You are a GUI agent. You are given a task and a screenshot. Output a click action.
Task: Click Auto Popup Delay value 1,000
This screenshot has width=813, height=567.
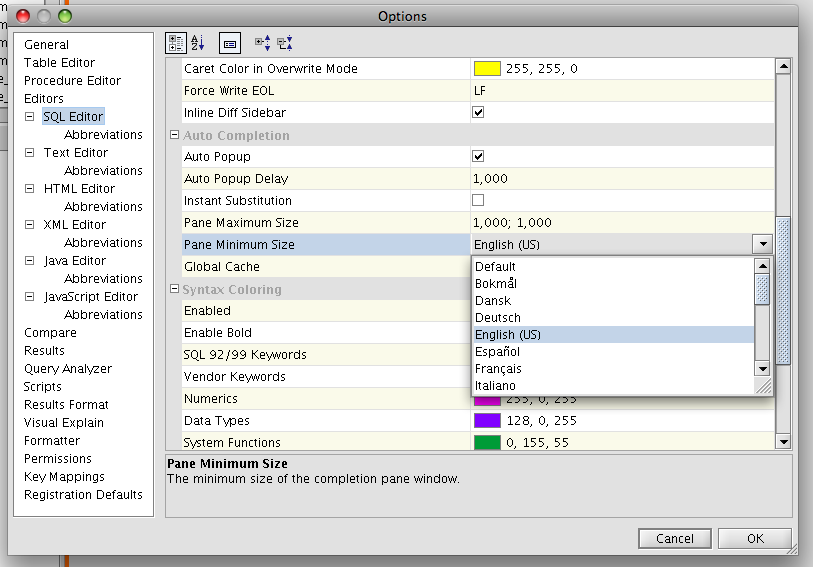[623, 179]
